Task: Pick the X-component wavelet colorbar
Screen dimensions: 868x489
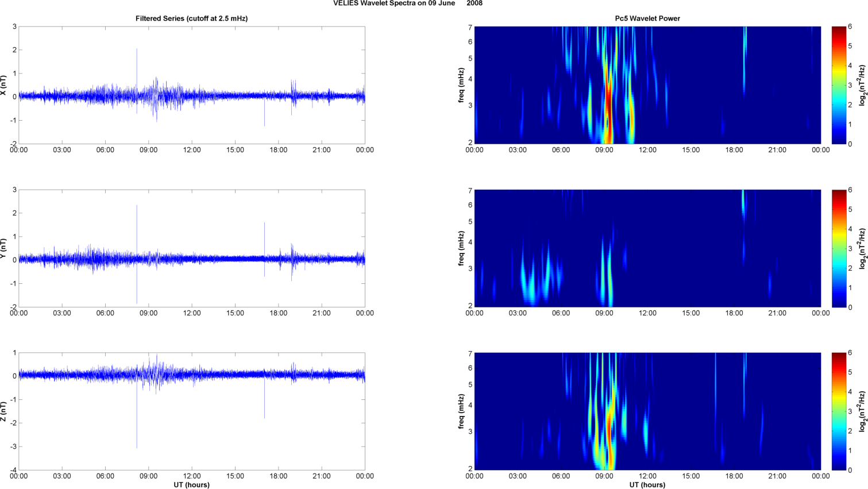Action: point(839,85)
